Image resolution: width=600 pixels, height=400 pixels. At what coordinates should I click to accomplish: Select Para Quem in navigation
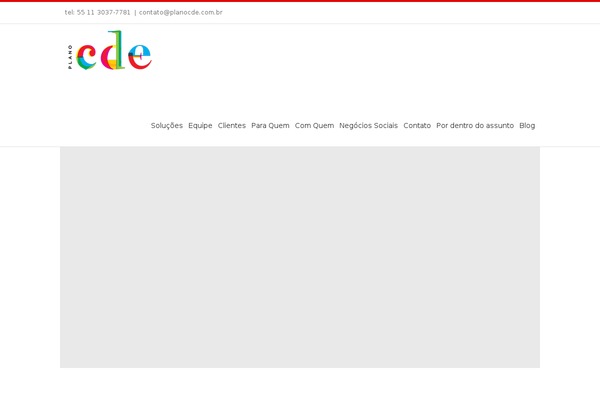pyautogui.click(x=270, y=126)
